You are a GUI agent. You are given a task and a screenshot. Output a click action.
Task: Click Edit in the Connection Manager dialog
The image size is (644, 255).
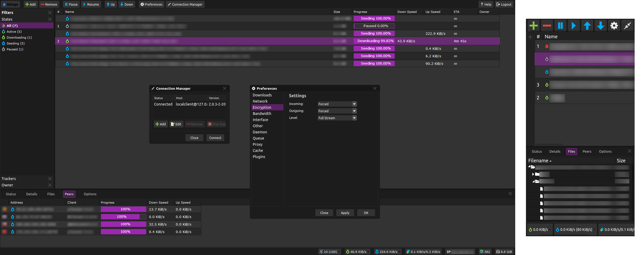point(176,124)
